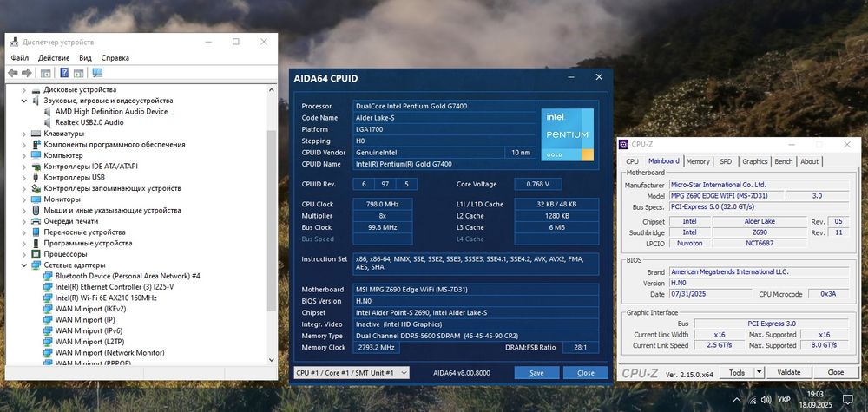Toggle the console tree icon in Device Manager
The width and height of the screenshot is (868, 412).
(x=45, y=73)
